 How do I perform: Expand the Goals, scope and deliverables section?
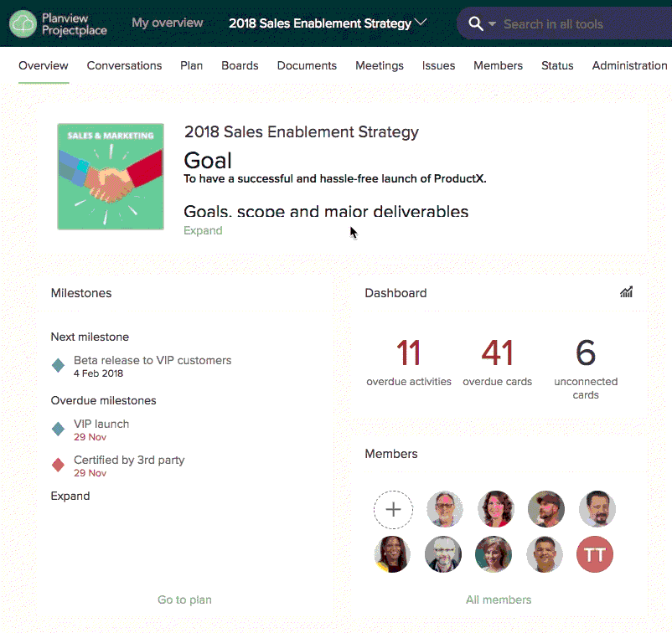click(203, 230)
